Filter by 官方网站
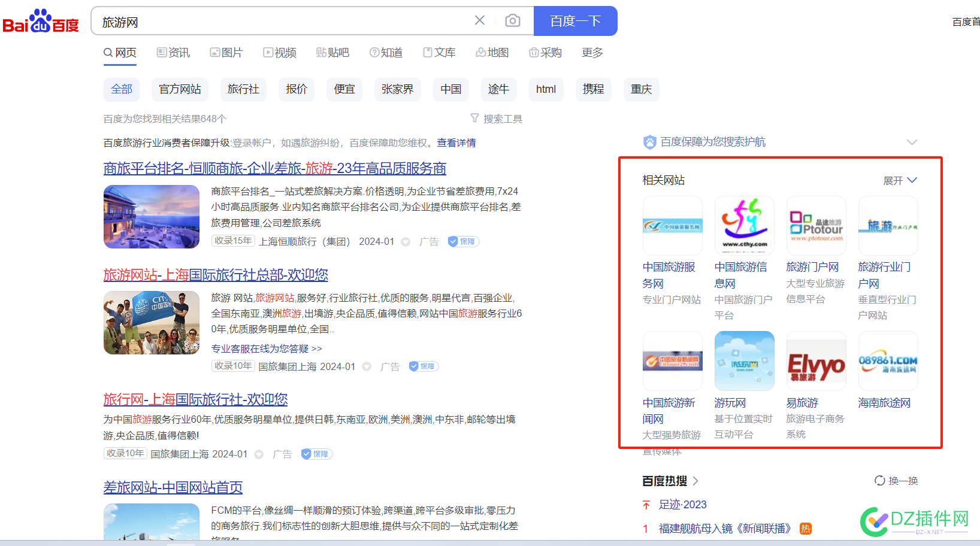Image resolution: width=980 pixels, height=546 pixels. [x=180, y=89]
